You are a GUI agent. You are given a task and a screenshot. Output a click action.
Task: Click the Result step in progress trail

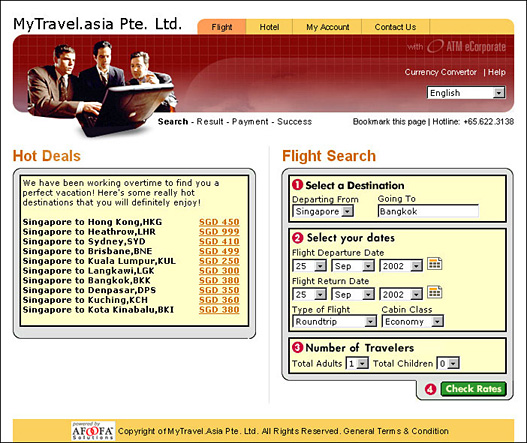pyautogui.click(x=210, y=121)
